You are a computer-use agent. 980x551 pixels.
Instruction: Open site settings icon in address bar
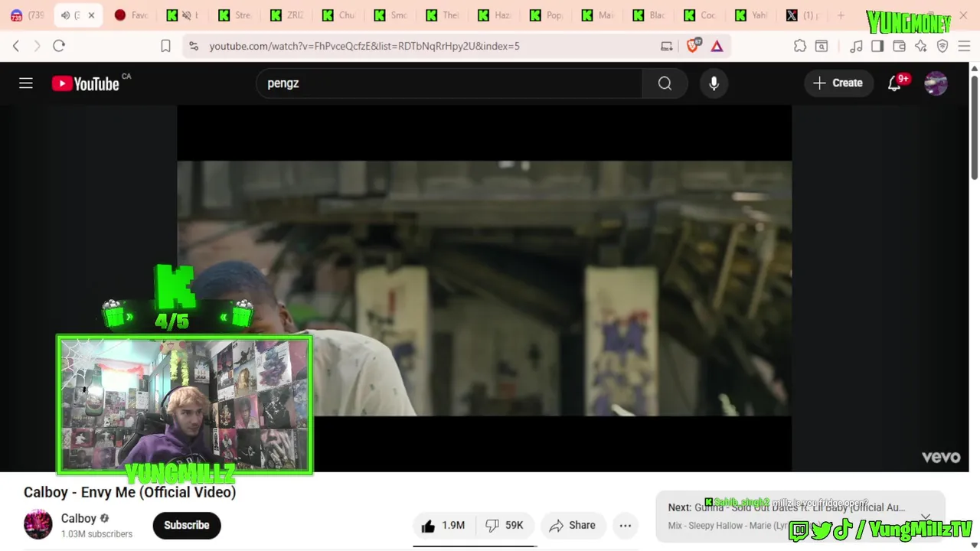pyautogui.click(x=194, y=46)
